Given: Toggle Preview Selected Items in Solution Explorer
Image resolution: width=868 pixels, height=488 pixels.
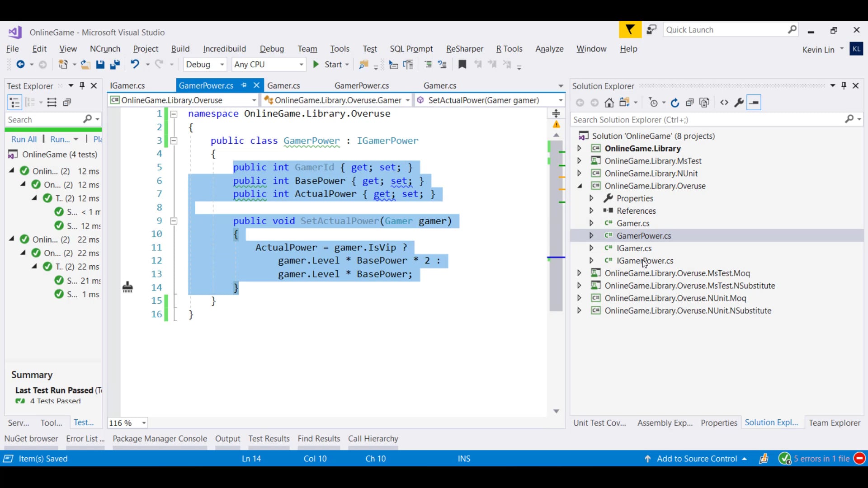Looking at the screenshot, I should click(754, 103).
